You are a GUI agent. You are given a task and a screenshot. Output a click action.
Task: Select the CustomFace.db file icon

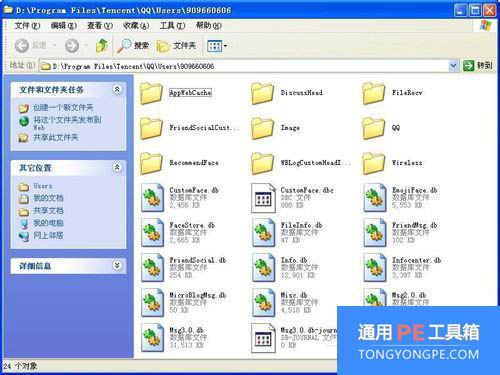(x=152, y=198)
